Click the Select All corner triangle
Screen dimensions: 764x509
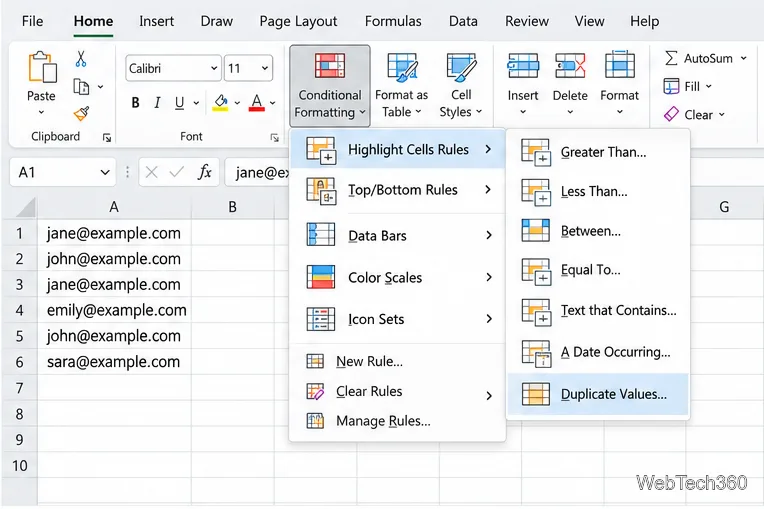coord(25,207)
